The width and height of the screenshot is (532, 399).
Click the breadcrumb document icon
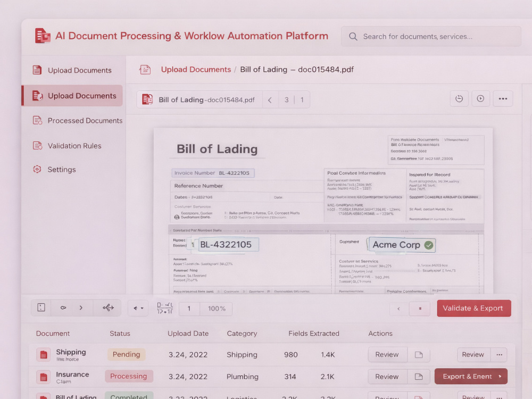pos(145,70)
